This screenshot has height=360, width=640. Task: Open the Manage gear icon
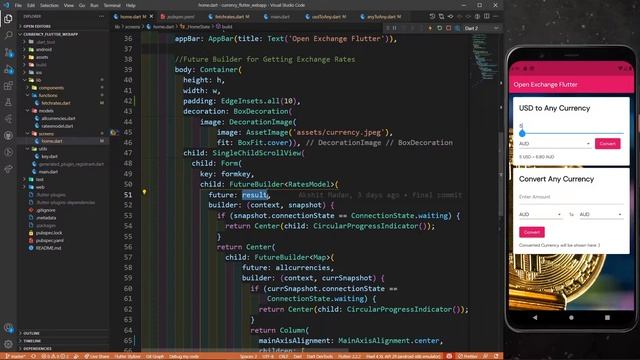pos(8,344)
